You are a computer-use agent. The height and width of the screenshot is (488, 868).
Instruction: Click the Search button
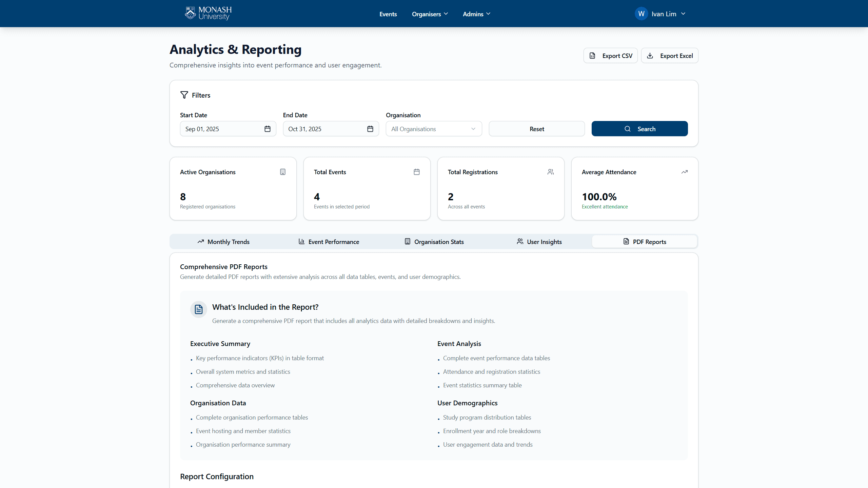(639, 129)
